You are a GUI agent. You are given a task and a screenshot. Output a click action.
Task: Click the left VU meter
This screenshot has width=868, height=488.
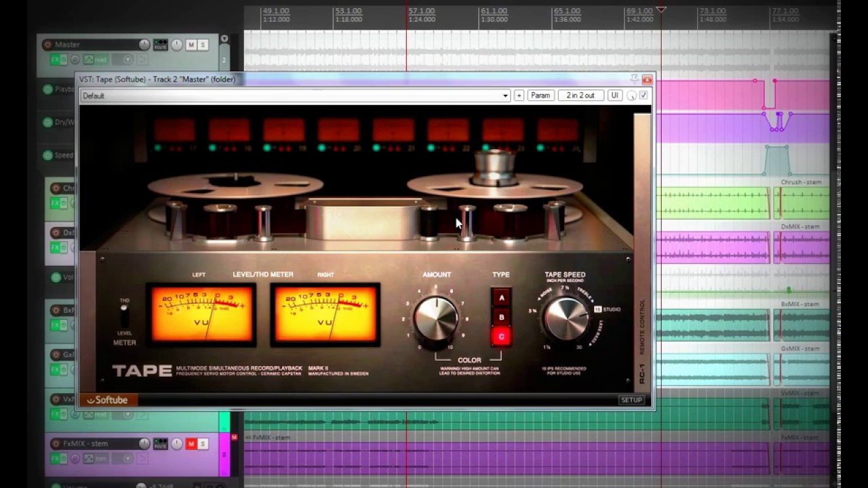(x=201, y=314)
